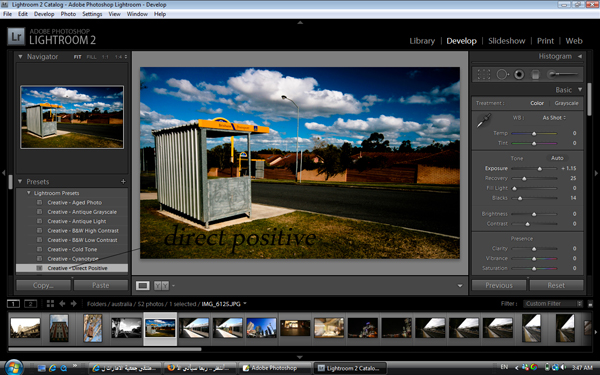Open Navigator 1:4 zoom ratio menu
Image resolution: width=600 pixels, height=375 pixels.
pyautogui.click(x=121, y=57)
